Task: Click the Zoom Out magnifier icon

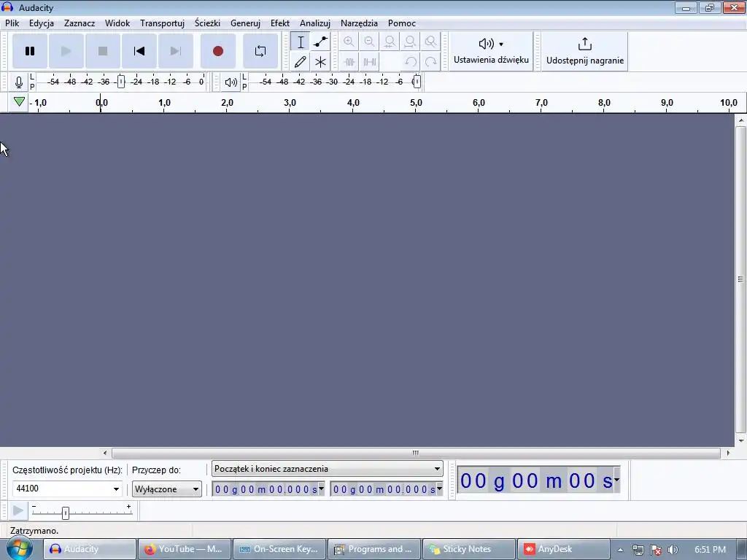Action: click(369, 42)
